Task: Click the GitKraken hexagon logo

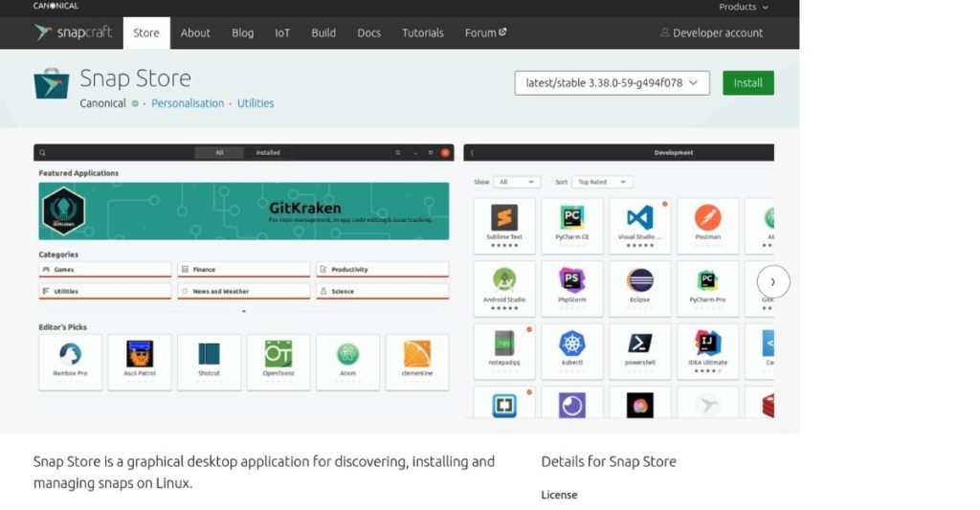Action: [64, 211]
